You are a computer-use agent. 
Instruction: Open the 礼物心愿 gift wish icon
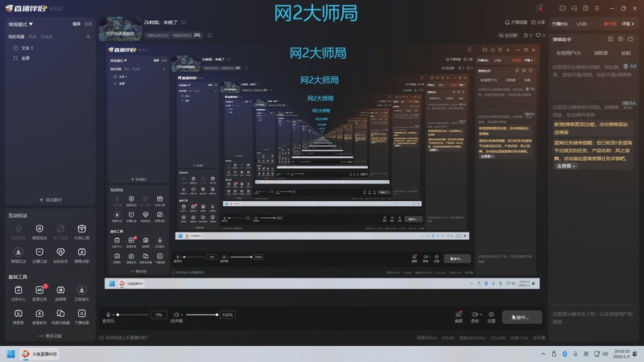(x=82, y=232)
